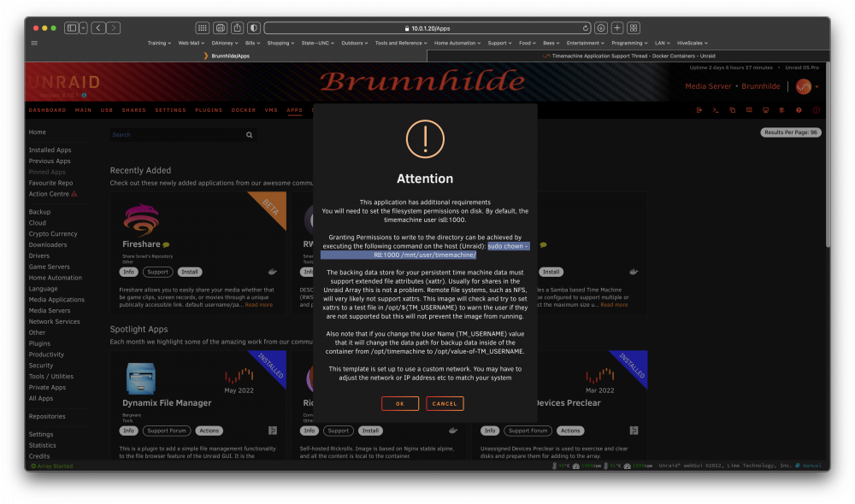This screenshot has height=504, width=855.
Task: Click the Apps search input field
Action: (x=177, y=135)
